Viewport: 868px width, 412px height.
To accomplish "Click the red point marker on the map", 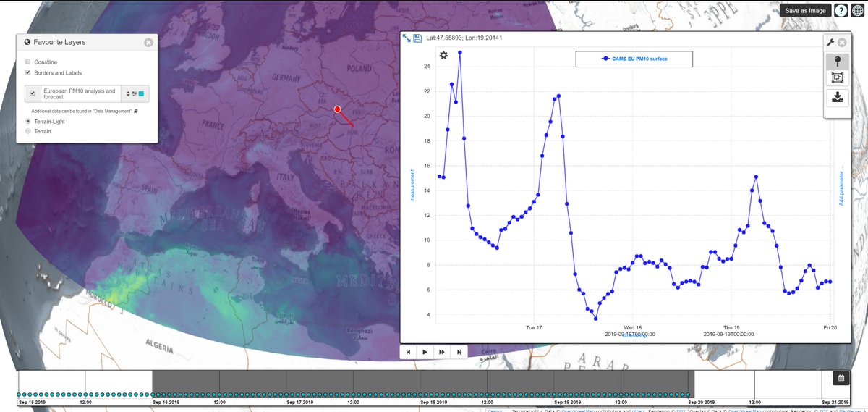I will pyautogui.click(x=337, y=109).
